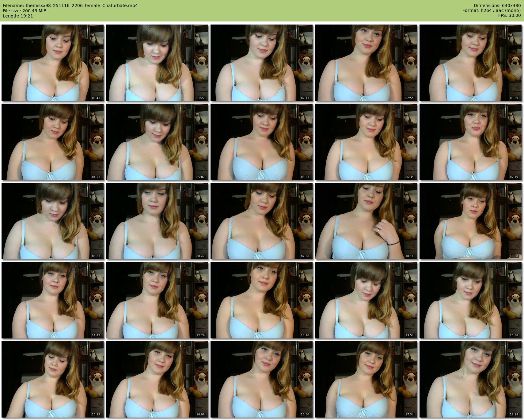
Task: Select the frame at 08:47
Action: [157, 221]
